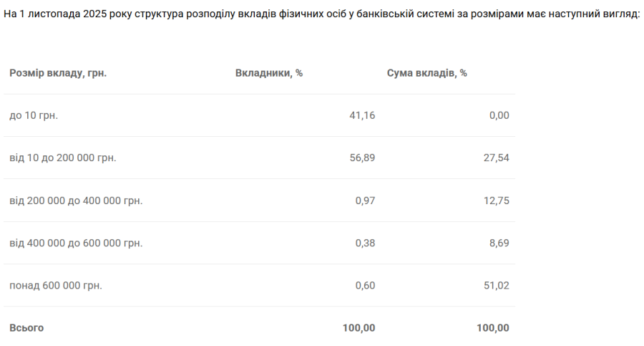Click the 0,38 depositors value

[365, 243]
